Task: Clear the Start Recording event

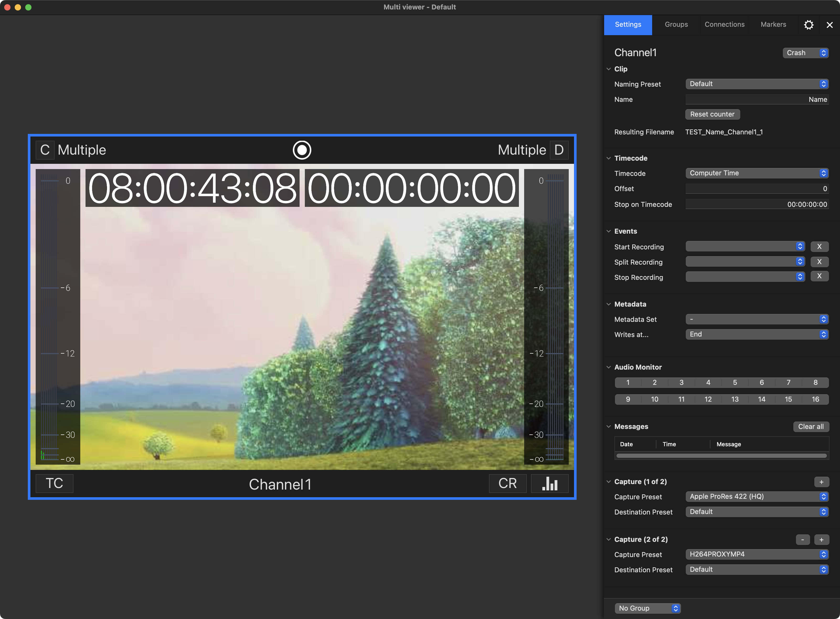Action: tap(819, 246)
